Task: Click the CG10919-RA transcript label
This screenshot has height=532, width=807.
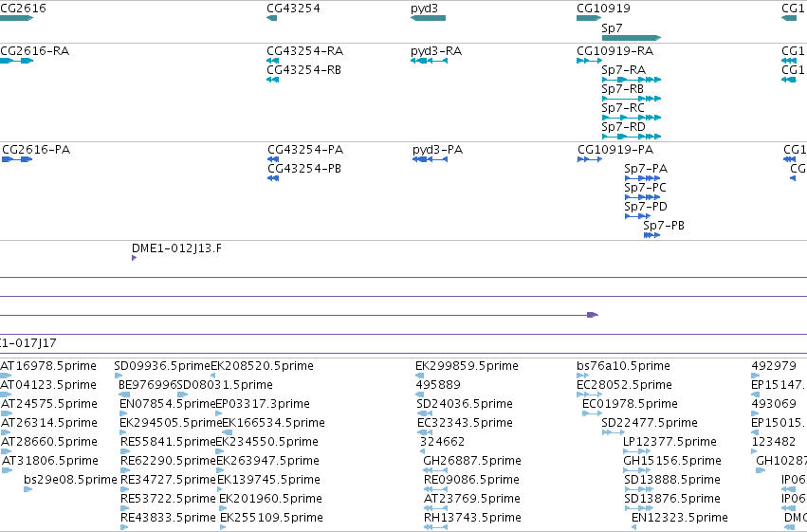Action: [x=615, y=51]
